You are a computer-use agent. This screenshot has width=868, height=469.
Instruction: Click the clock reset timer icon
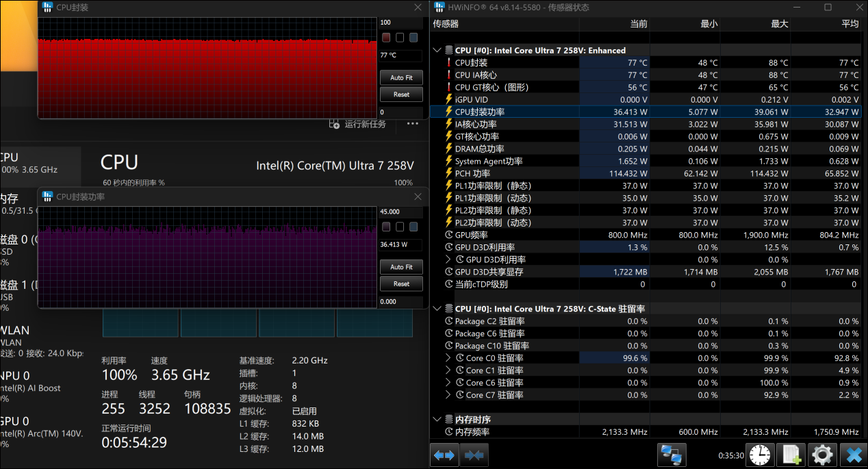pyautogui.click(x=758, y=455)
